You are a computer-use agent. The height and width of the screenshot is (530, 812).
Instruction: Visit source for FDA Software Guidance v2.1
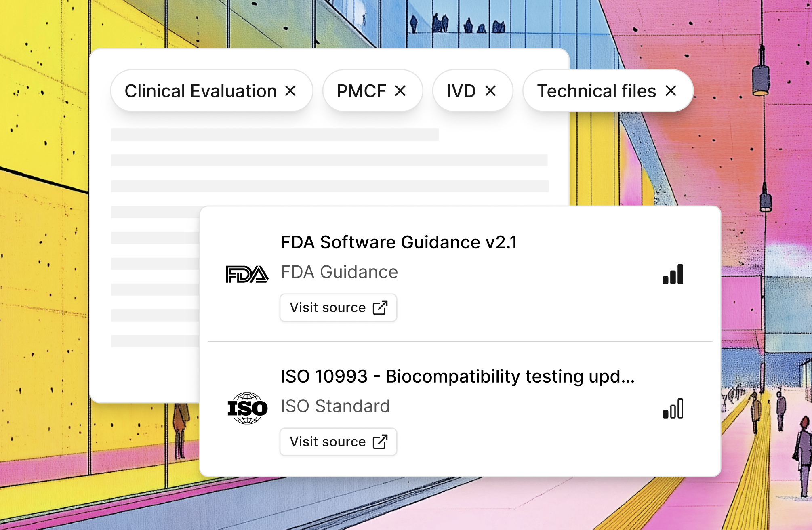point(338,307)
